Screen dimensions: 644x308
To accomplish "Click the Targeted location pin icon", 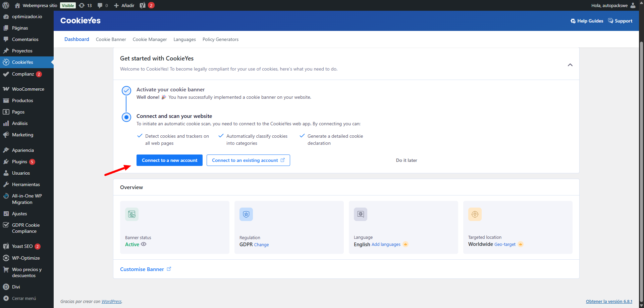I will point(475,214).
